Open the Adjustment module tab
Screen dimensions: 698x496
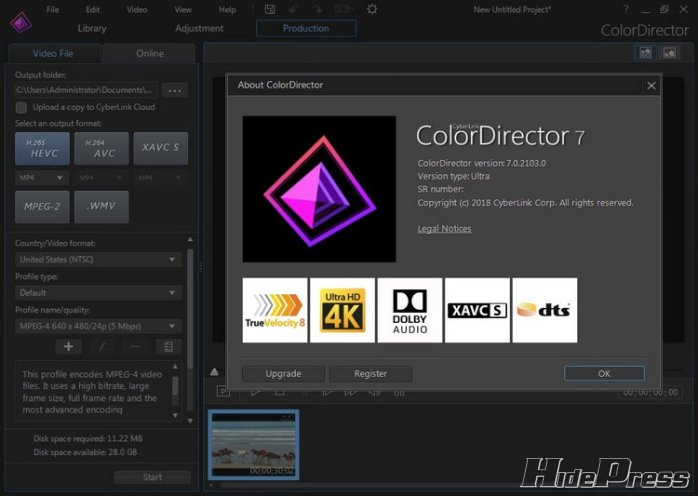pos(199,28)
